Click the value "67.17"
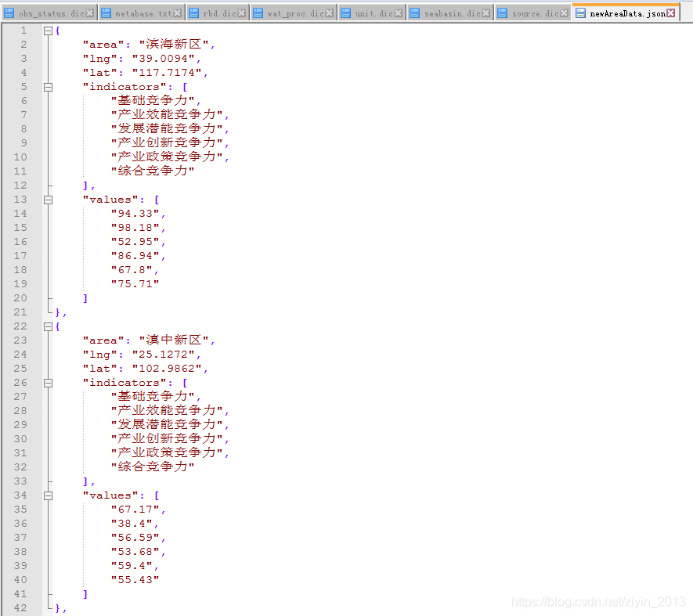The width and height of the screenshot is (693, 616). [135, 510]
